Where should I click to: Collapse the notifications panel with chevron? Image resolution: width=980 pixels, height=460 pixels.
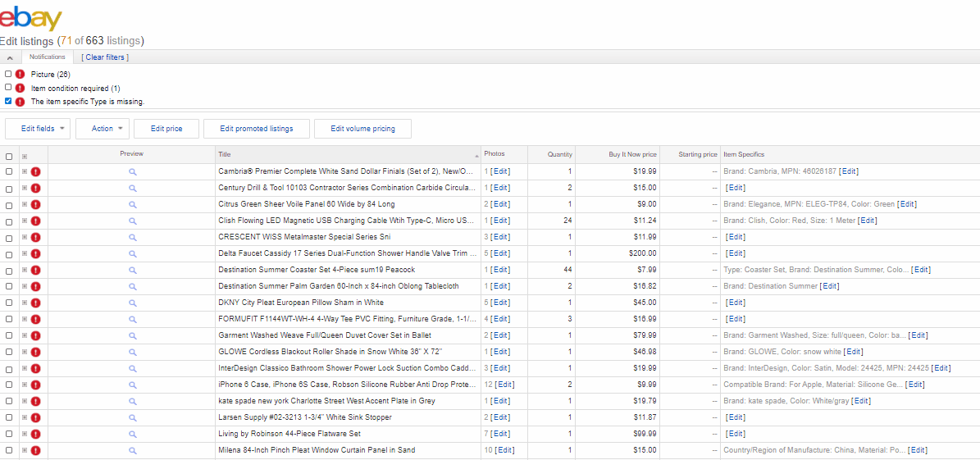tap(10, 57)
